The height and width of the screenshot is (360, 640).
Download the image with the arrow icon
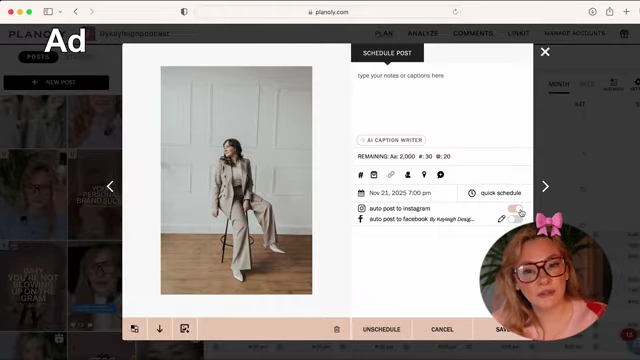pyautogui.click(x=160, y=329)
